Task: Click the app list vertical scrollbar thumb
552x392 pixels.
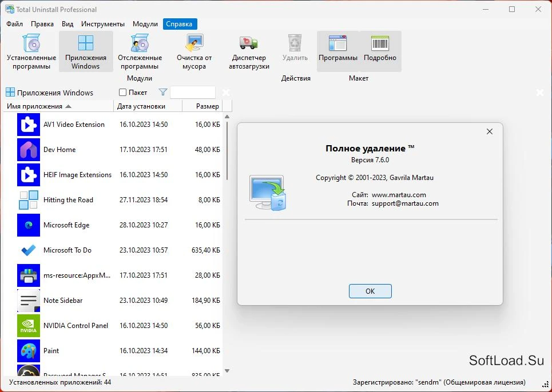Action: (227, 150)
